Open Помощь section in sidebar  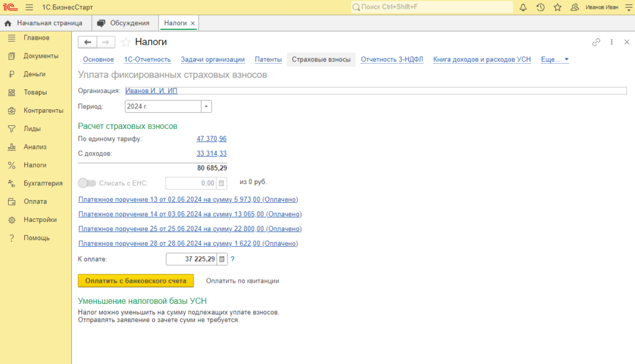[35, 238]
